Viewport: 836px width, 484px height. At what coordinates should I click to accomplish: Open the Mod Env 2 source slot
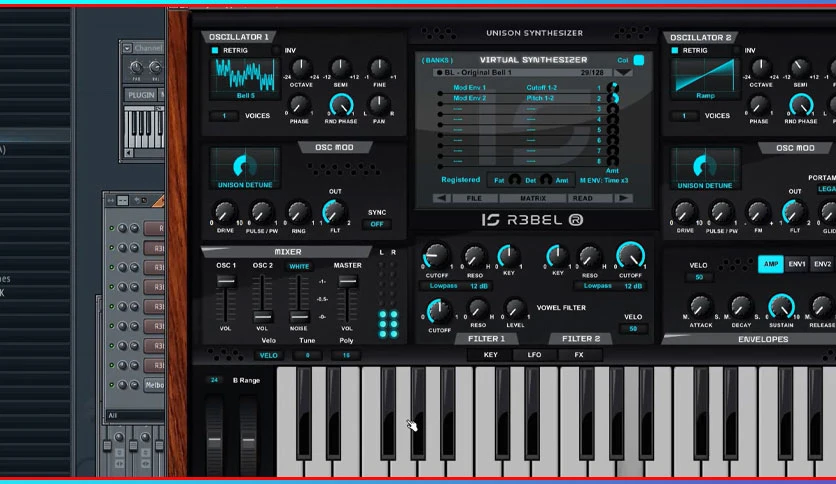click(470, 98)
